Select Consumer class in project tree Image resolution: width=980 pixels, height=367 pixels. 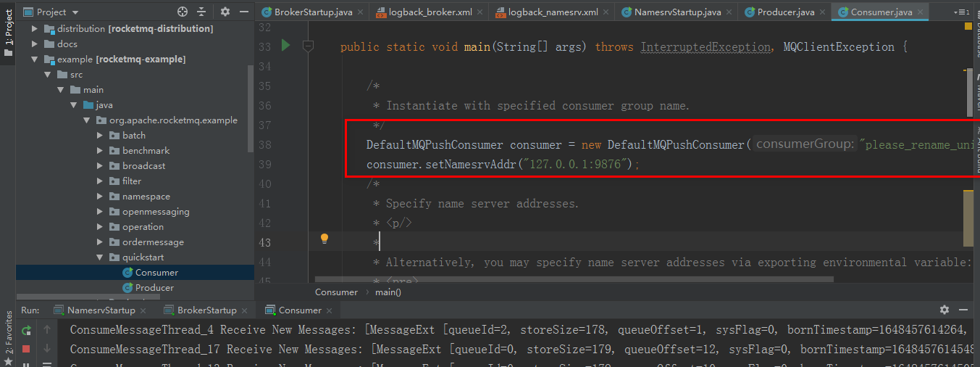tap(156, 272)
